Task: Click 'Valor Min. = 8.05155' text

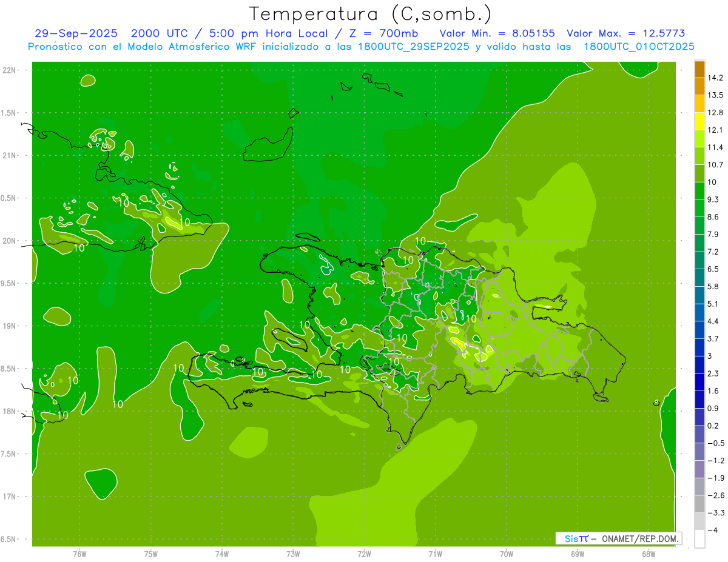Action: click(497, 33)
